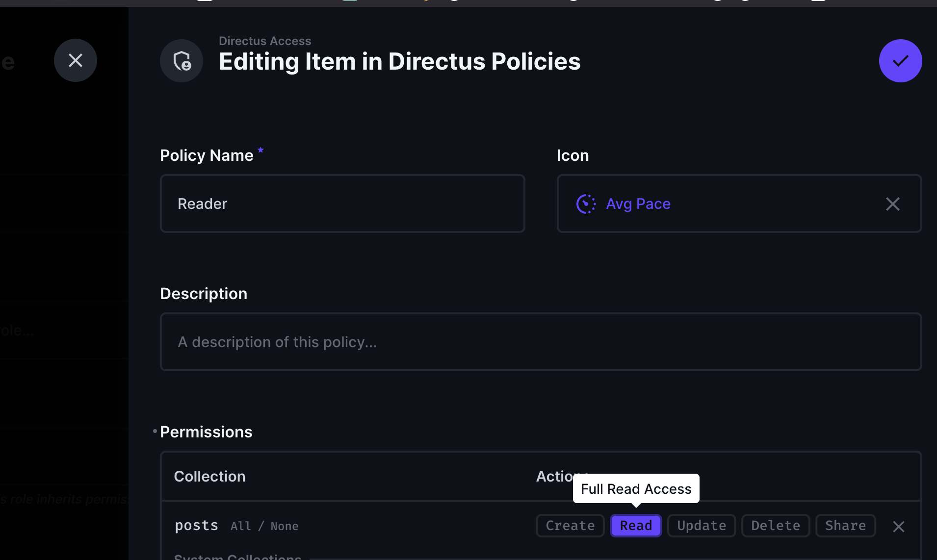Focus the Description text field
Screen dimensions: 937x560
pyautogui.click(x=541, y=342)
